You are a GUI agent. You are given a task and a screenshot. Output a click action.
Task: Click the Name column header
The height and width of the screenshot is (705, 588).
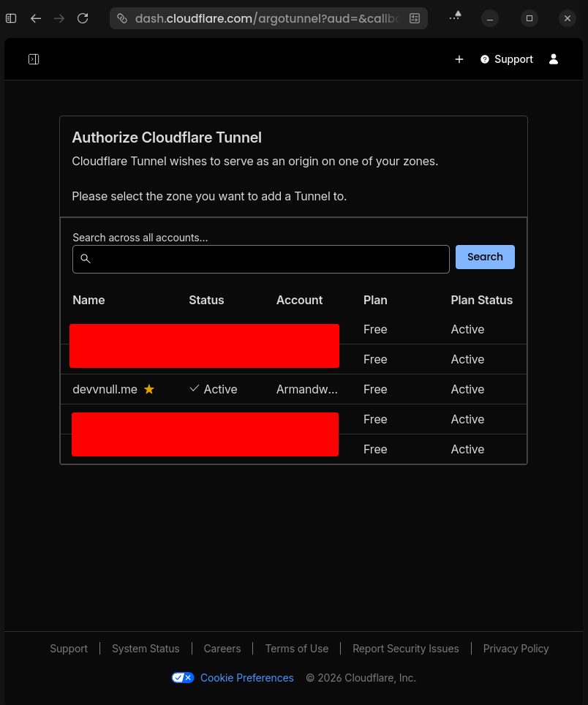pos(88,300)
